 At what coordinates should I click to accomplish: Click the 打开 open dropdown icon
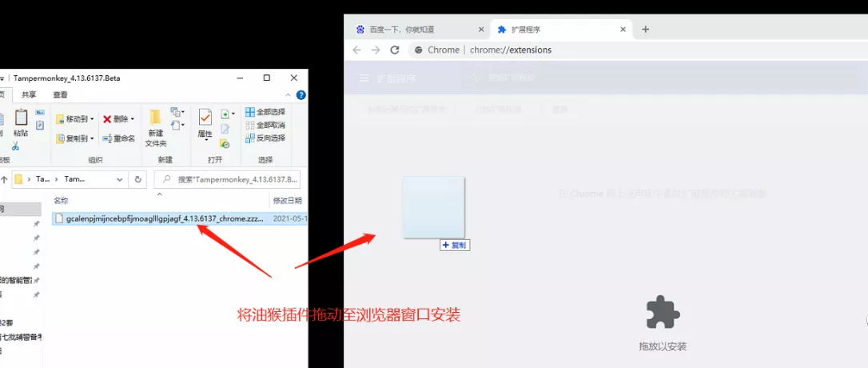click(227, 114)
